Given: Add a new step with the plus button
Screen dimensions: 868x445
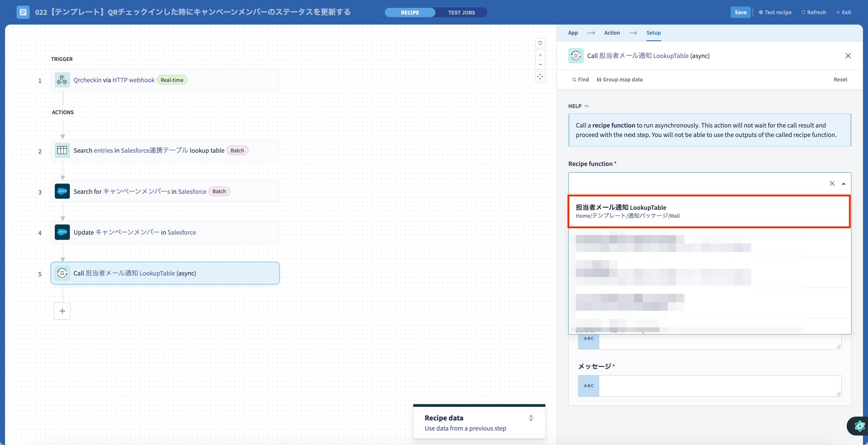Looking at the screenshot, I should [x=62, y=311].
